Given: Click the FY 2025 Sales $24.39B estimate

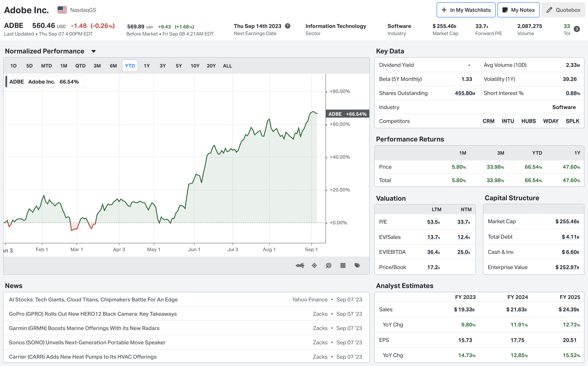Looking at the screenshot, I should pyautogui.click(x=569, y=310).
